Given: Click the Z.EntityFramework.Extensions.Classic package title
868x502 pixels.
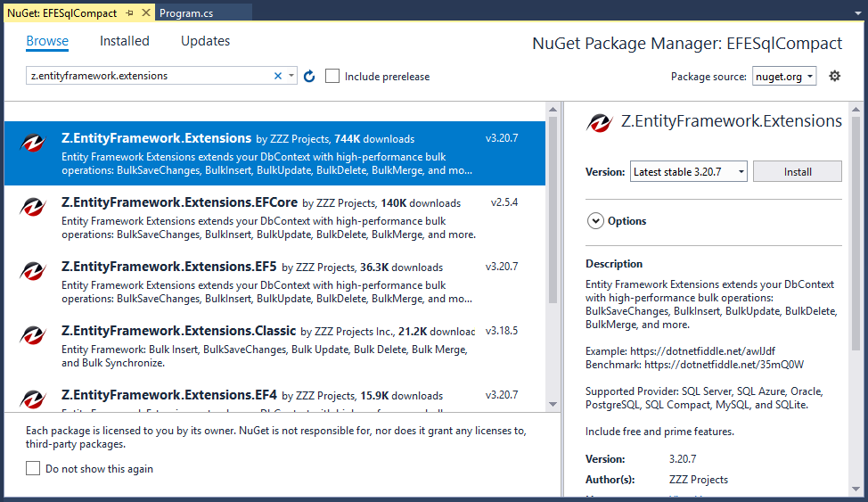Looking at the screenshot, I should (x=179, y=331).
